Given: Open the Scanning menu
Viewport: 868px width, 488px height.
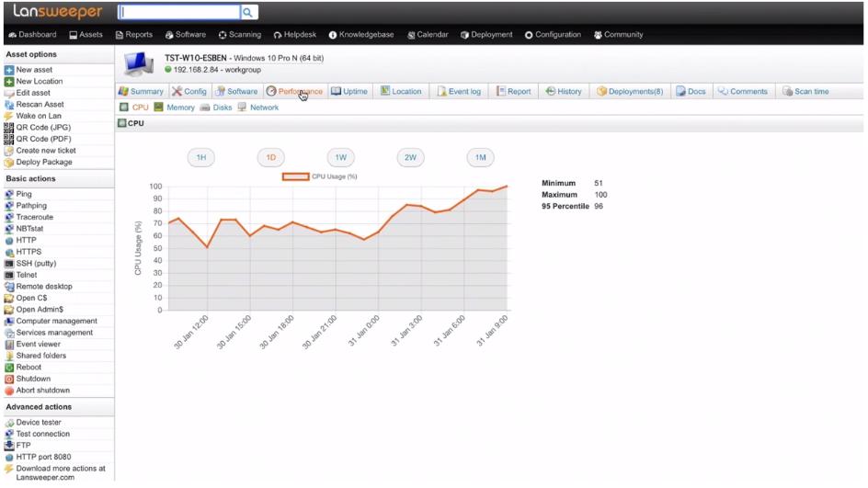Looking at the screenshot, I should point(240,34).
